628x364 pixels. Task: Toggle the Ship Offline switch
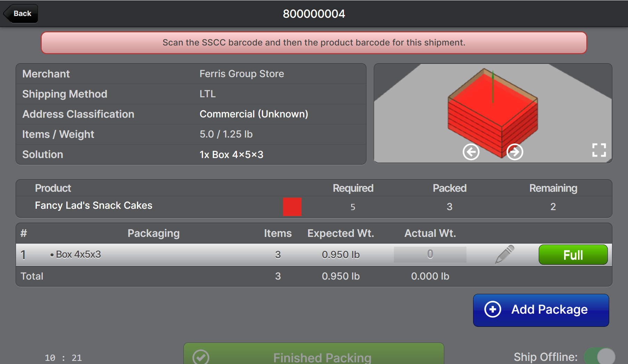pyautogui.click(x=600, y=356)
